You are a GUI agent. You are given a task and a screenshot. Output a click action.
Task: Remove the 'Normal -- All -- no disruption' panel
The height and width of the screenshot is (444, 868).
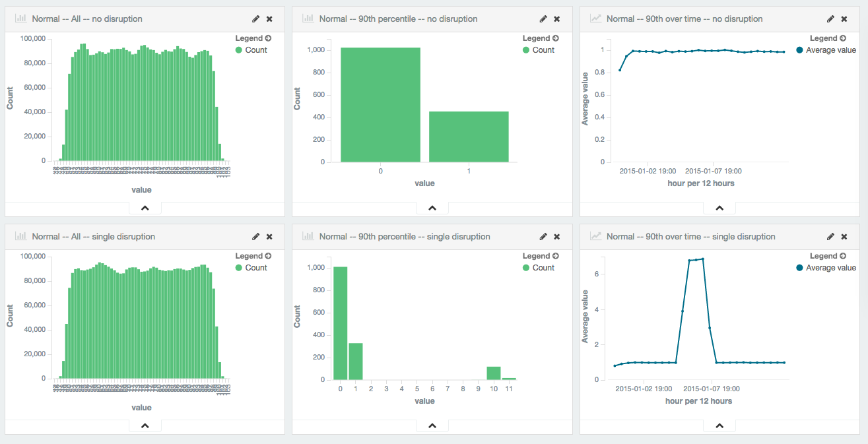click(x=269, y=19)
